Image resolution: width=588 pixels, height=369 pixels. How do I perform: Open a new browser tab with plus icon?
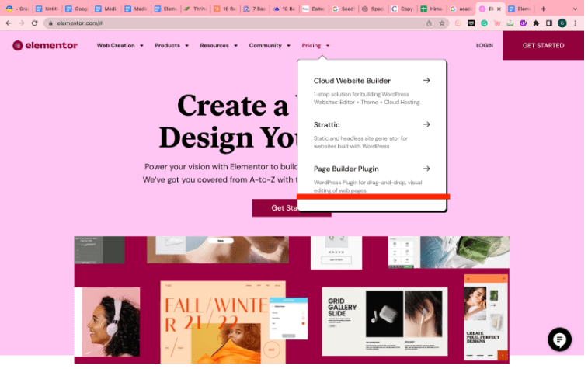point(543,9)
